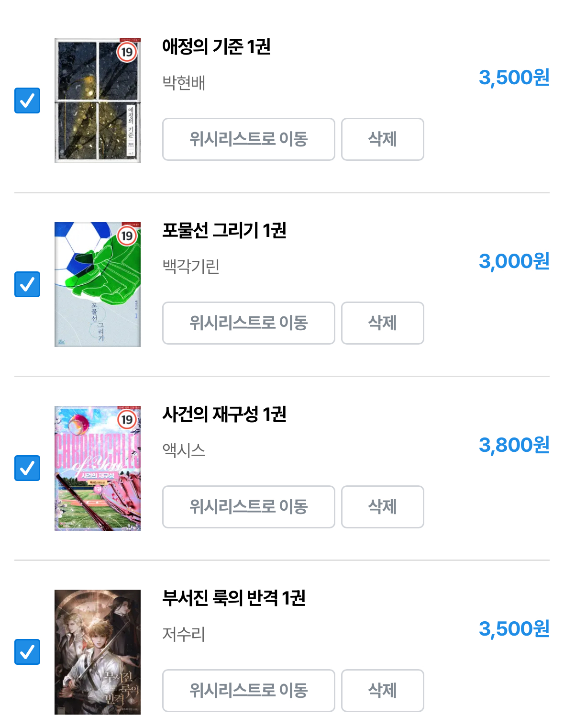Open the title link 포물선 그리기 1권

[x=224, y=231]
